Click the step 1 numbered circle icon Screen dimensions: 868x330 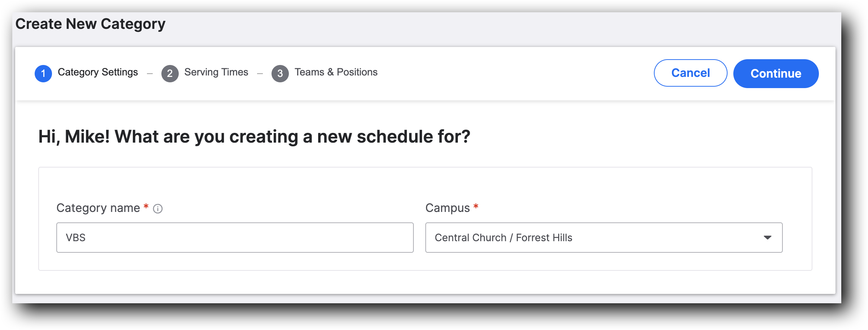(44, 73)
